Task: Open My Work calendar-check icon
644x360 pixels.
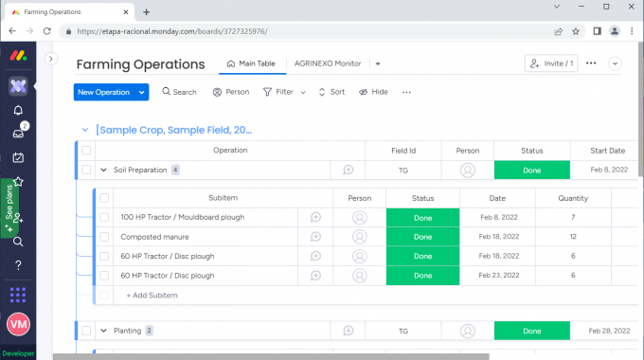Action: point(18,157)
